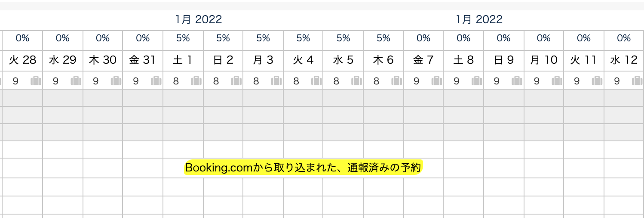The image size is (644, 218).
Task: Click the suitcase icon under 土 1
Action: (196, 81)
